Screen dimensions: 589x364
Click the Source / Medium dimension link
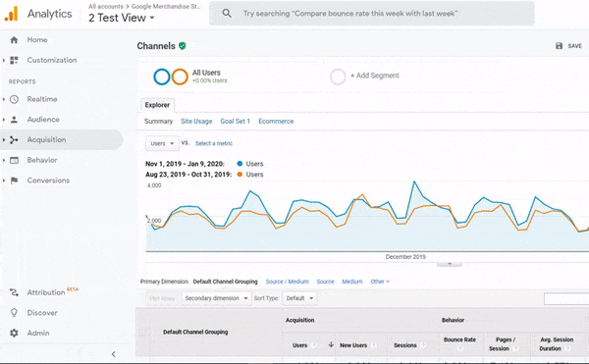point(288,282)
